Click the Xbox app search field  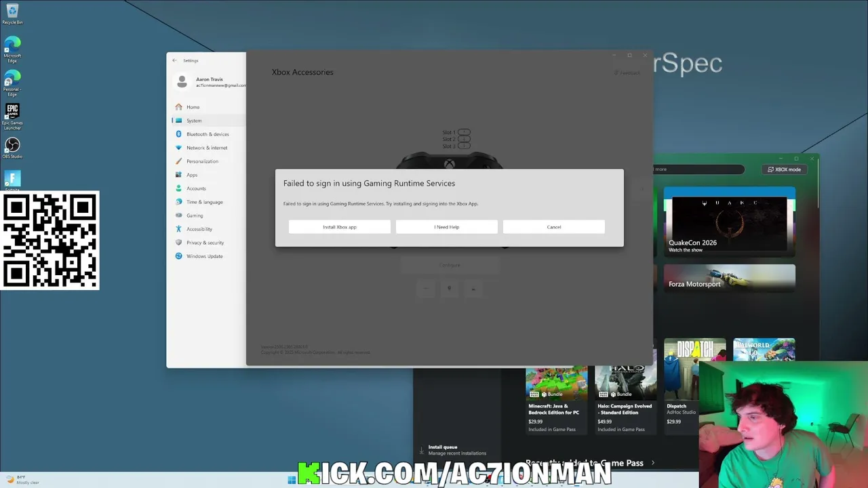(x=699, y=169)
